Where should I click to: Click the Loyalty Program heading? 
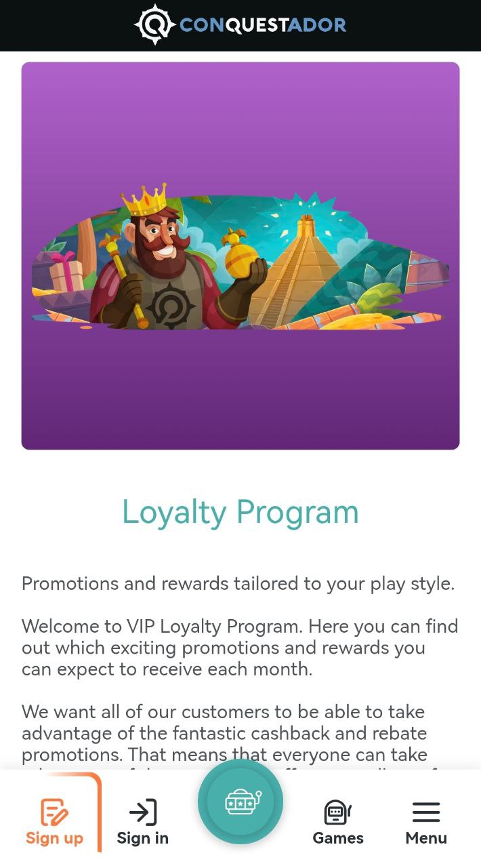[x=240, y=512]
